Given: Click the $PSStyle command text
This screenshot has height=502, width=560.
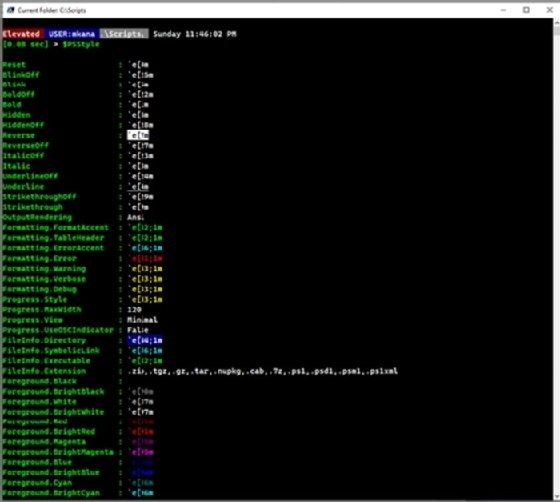Looking at the screenshot, I should click(81, 44).
